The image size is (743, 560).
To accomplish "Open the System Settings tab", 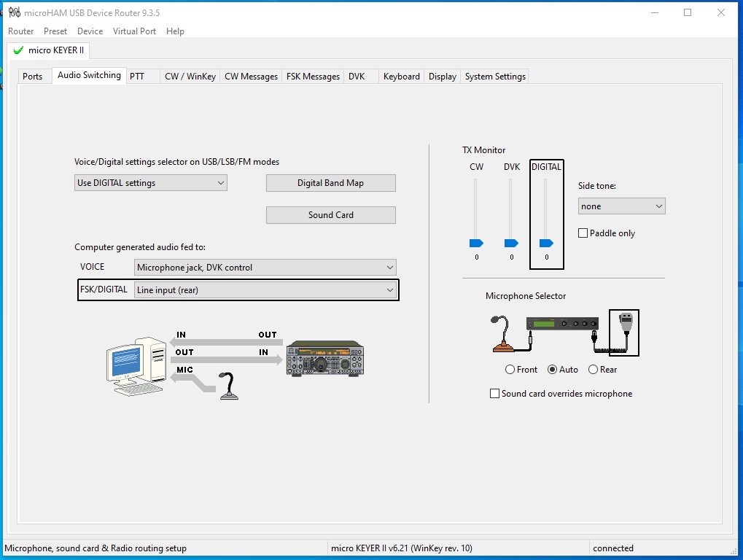I will [495, 77].
